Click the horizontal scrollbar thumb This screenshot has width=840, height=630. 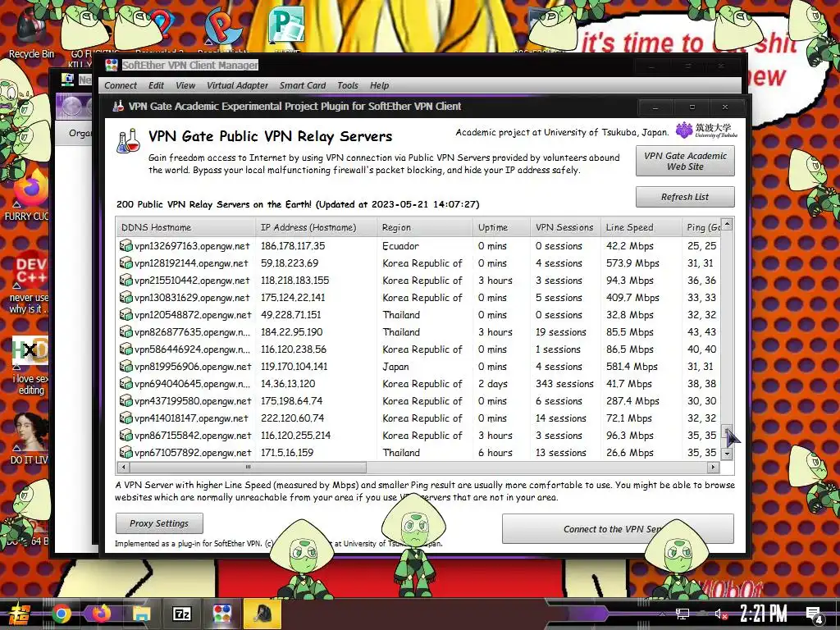tap(248, 467)
